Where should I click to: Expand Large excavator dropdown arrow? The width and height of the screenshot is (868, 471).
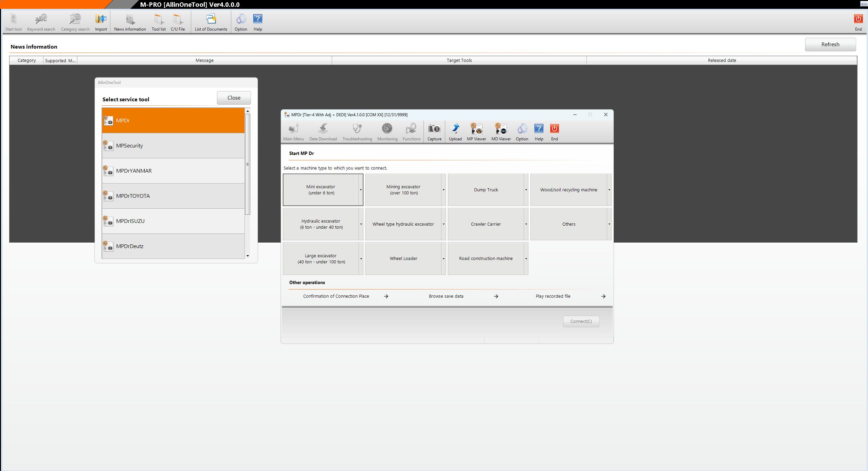[361, 259]
